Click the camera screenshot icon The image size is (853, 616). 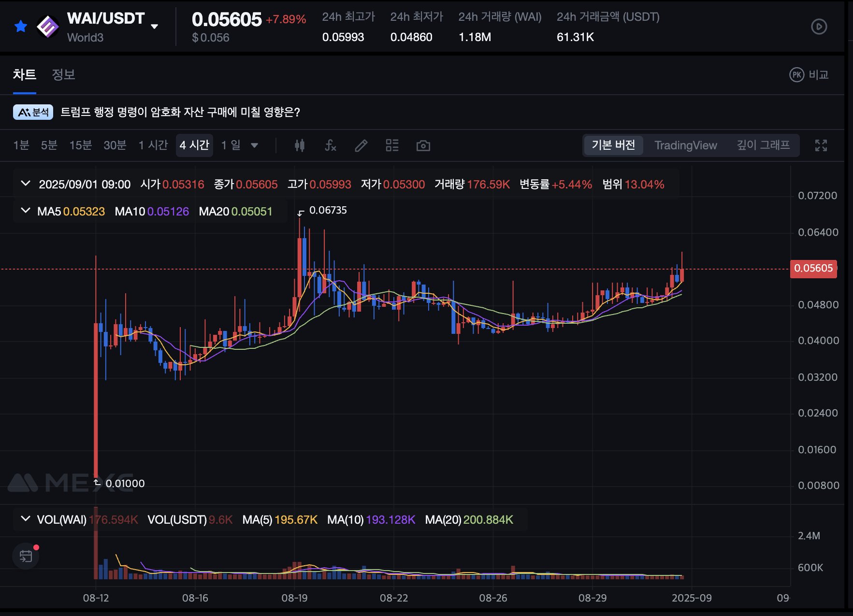point(423,145)
